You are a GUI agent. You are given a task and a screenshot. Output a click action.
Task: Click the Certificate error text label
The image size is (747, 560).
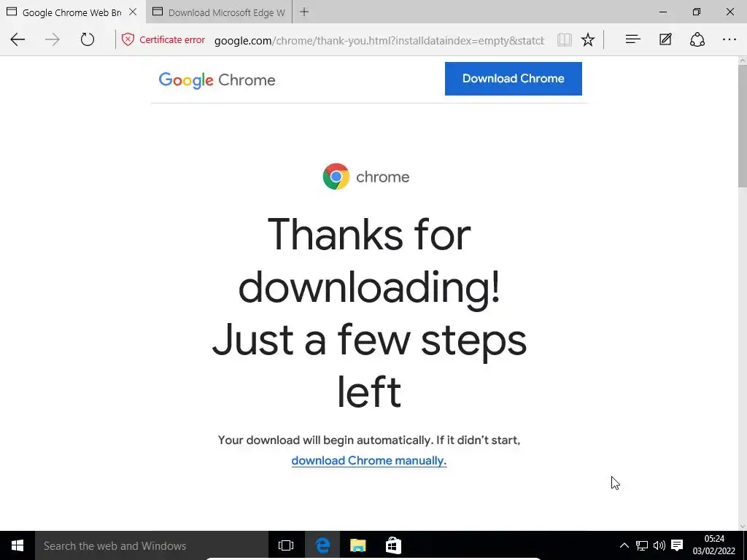coord(172,39)
